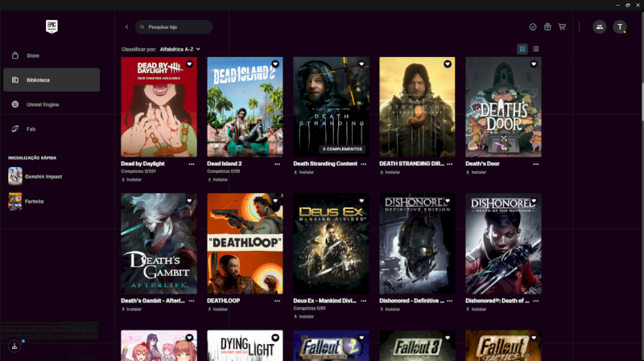Image resolution: width=644 pixels, height=361 pixels.
Task: Open Fallout 3 cover art
Action: (417, 346)
